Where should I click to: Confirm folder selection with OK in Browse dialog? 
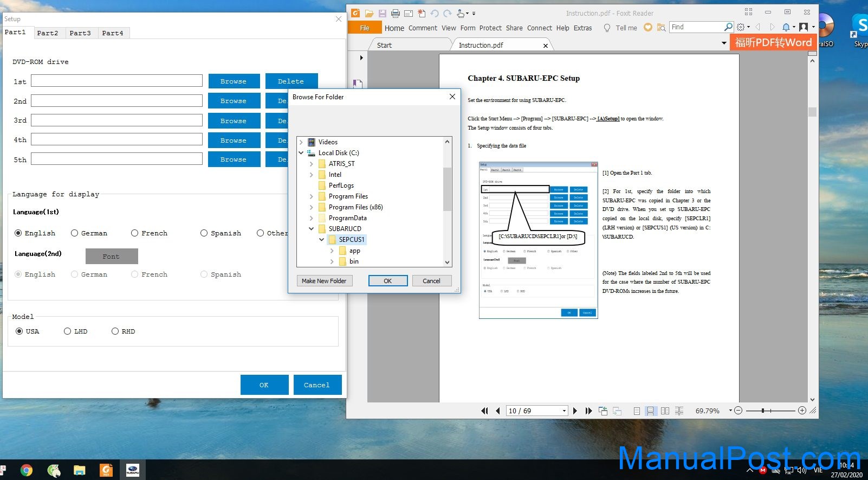pyautogui.click(x=388, y=281)
